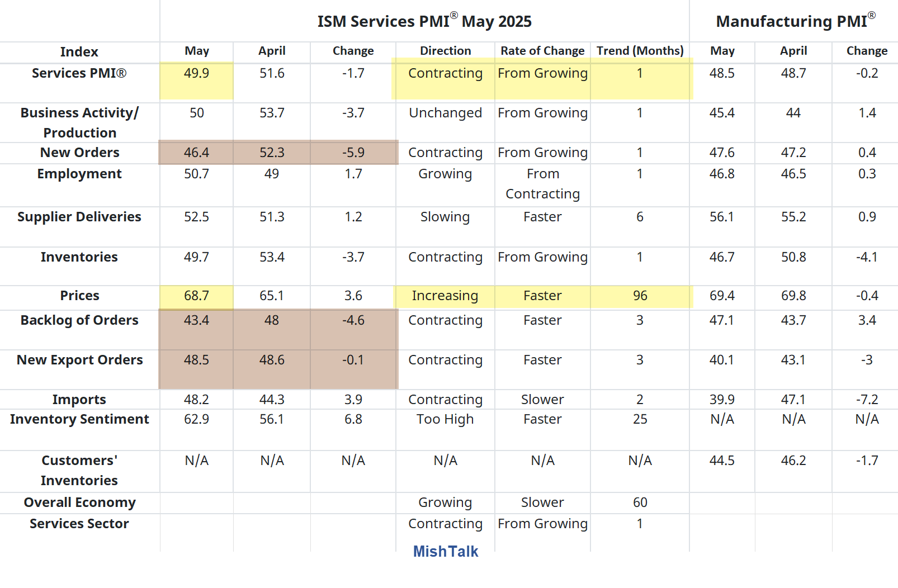
Task: Click the Contracting cell in Services Sector row
Action: pyautogui.click(x=445, y=524)
